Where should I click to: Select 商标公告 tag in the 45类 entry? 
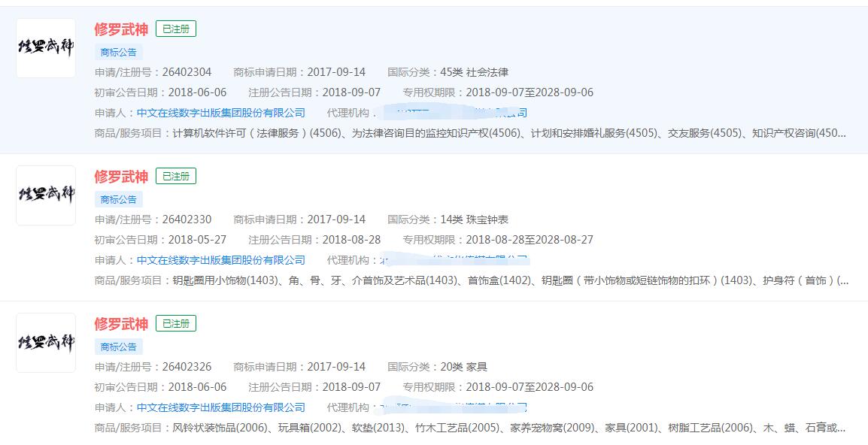click(x=118, y=53)
